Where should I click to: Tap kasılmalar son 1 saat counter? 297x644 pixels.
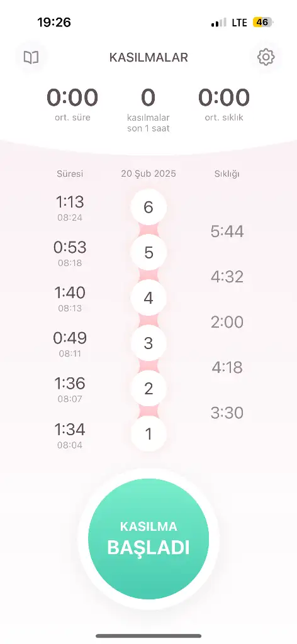148,110
